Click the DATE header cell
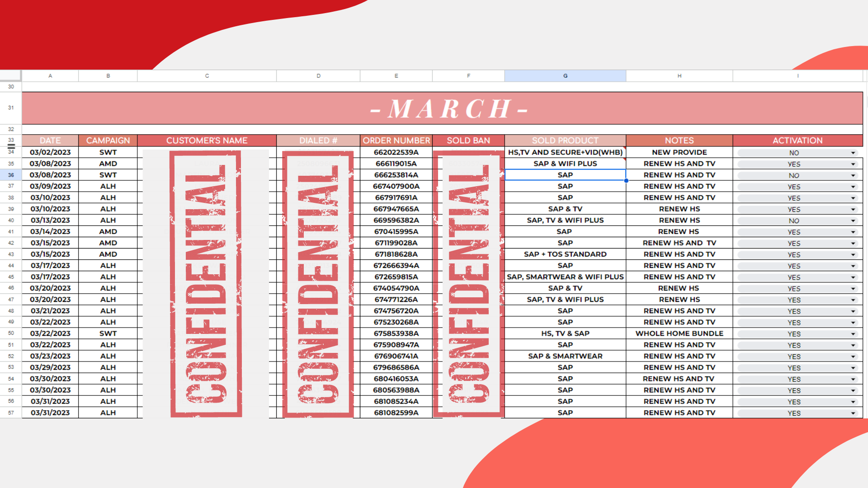This screenshot has height=488, width=868. [x=50, y=141]
